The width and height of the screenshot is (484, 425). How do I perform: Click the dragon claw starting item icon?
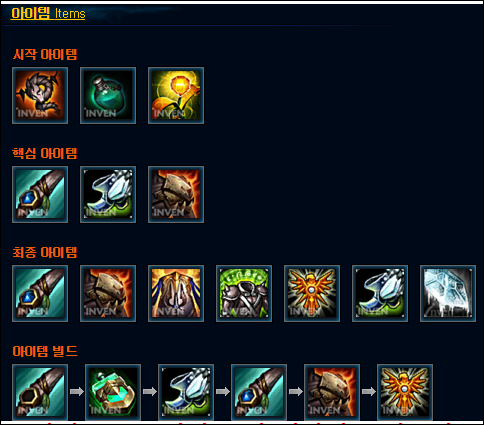40,95
